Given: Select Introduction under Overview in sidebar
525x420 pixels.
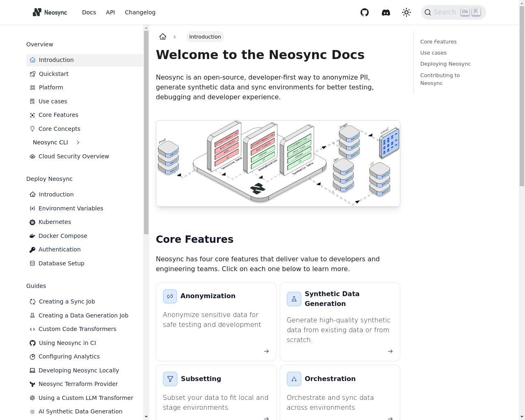Looking at the screenshot, I should click(x=85, y=60).
